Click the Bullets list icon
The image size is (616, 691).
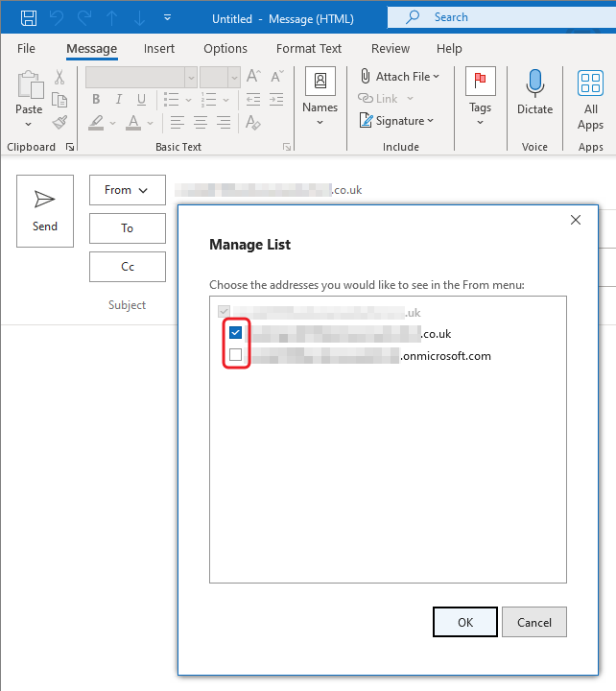pos(172,99)
